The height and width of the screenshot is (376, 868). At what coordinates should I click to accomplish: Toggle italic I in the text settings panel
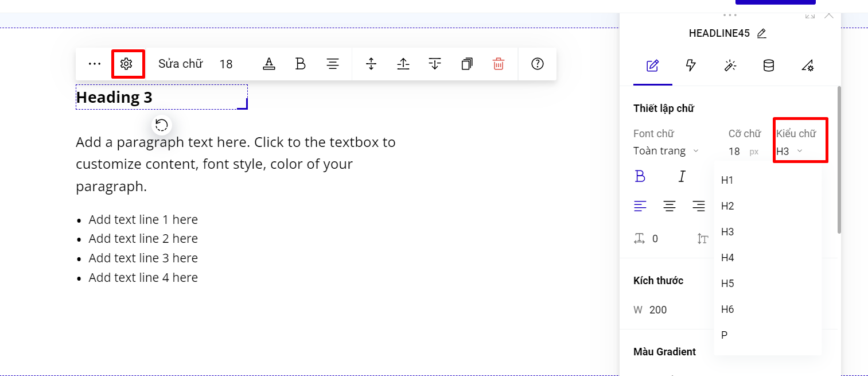coord(682,176)
